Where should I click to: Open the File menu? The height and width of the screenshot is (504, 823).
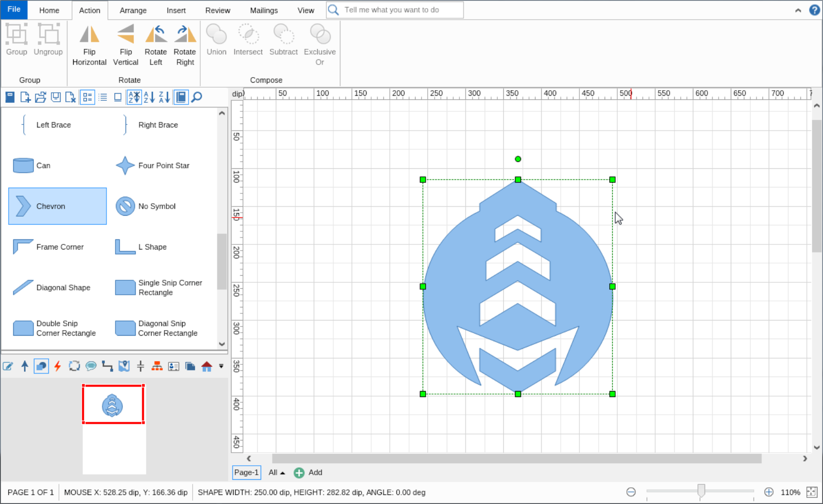click(14, 10)
